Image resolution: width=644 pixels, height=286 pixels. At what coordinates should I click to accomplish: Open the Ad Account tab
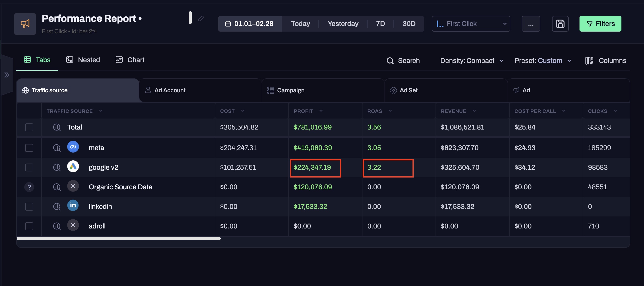[201, 90]
